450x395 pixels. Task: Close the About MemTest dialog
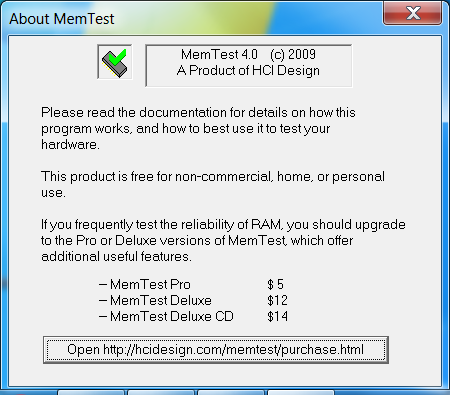coord(413,13)
